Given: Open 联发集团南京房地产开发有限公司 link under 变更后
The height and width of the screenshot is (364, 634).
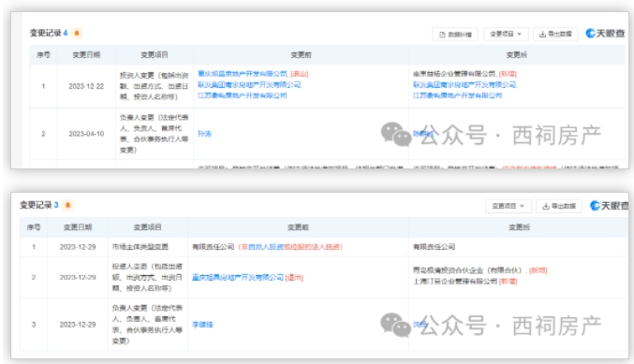Looking at the screenshot, I should pyautogui.click(x=465, y=85).
